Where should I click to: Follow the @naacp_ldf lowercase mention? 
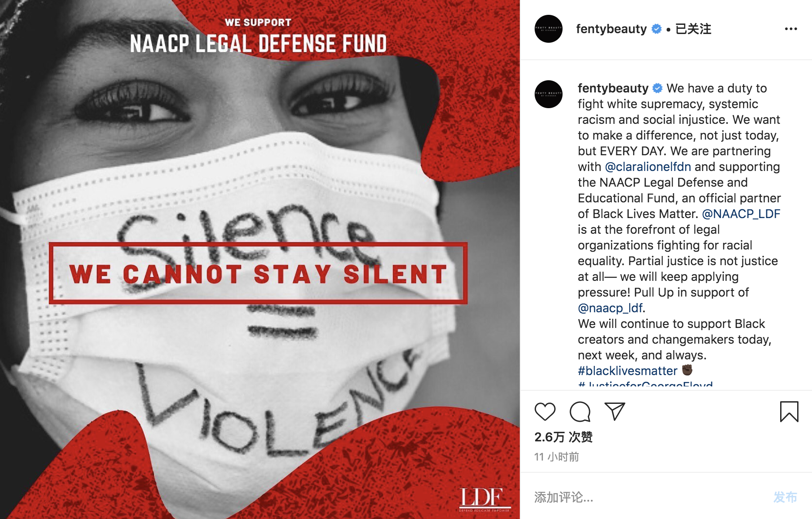click(610, 308)
